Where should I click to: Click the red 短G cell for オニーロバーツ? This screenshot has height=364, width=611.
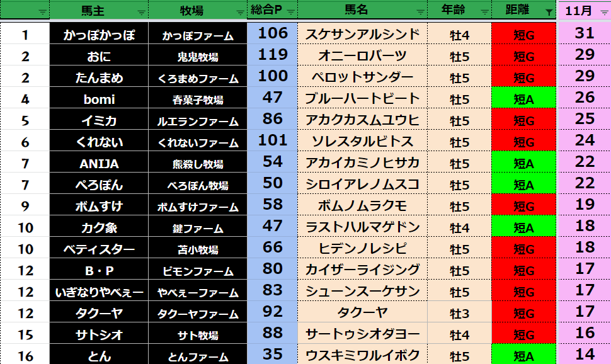(x=523, y=56)
